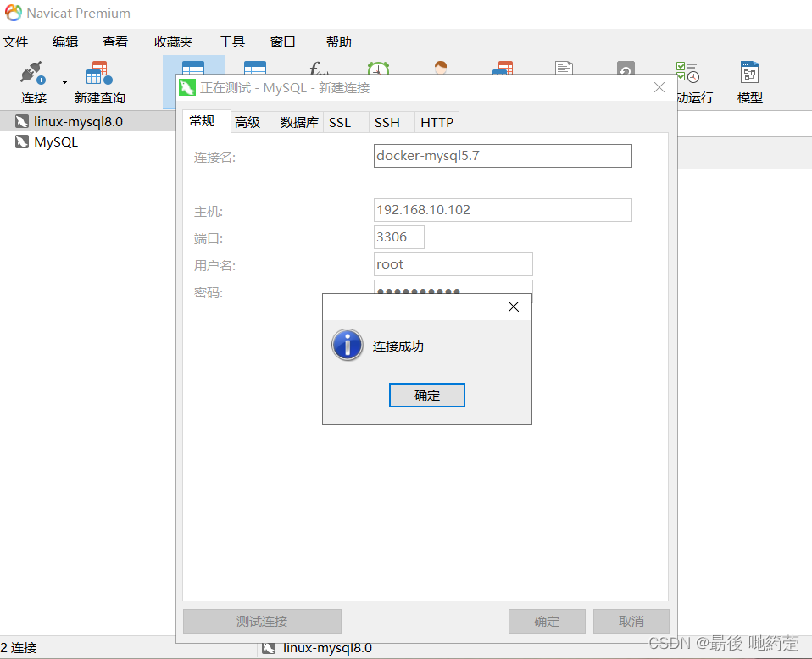
Task: Switch to the SSL tab
Action: [346, 122]
